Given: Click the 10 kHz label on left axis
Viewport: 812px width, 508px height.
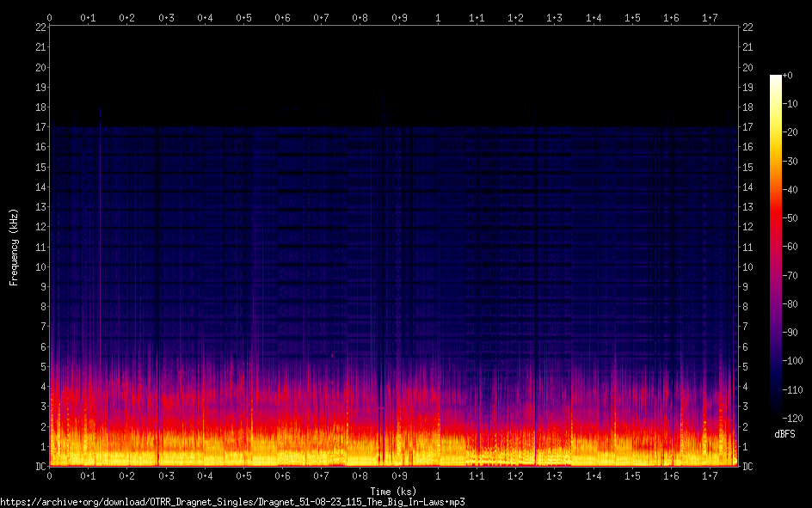Looking at the screenshot, I should pos(40,267).
